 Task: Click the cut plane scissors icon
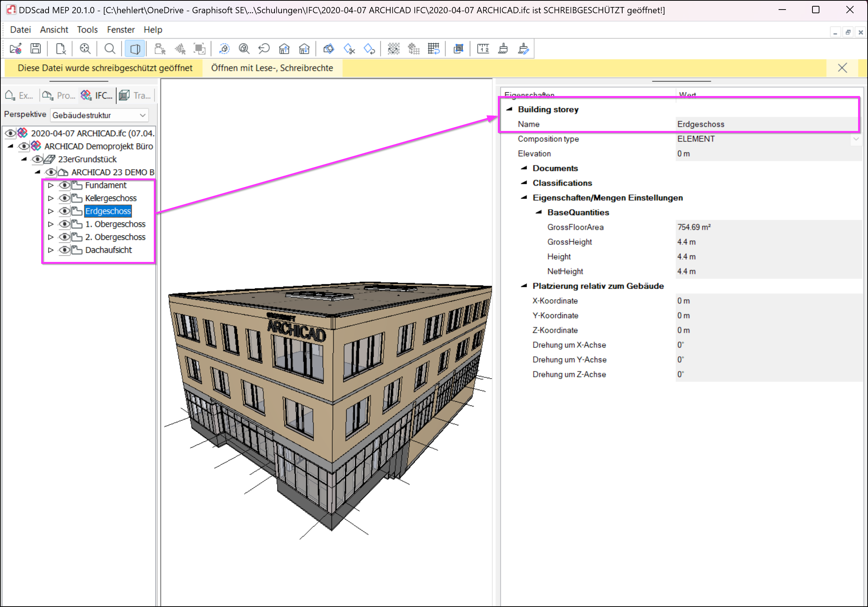point(349,49)
